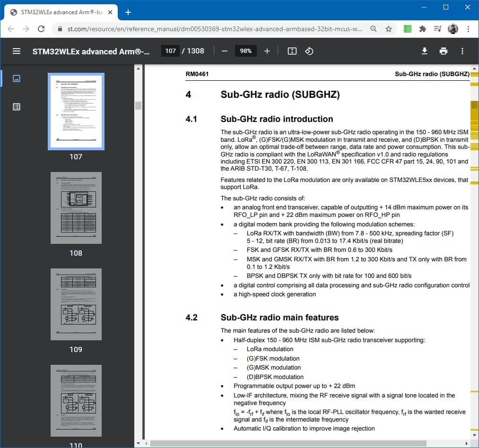This screenshot has height=448, width=479.
Task: Click heading "Sub-GHz radio main features"
Action: click(x=279, y=318)
